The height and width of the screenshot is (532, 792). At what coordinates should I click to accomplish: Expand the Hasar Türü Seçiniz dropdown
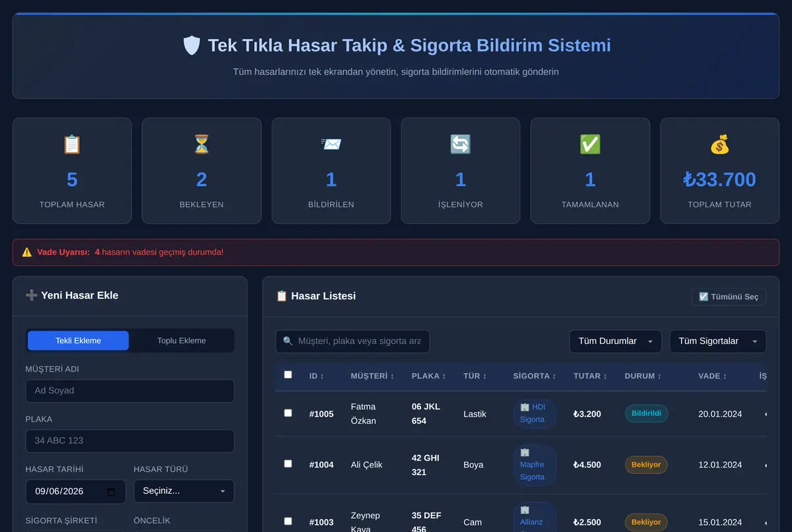coord(183,491)
